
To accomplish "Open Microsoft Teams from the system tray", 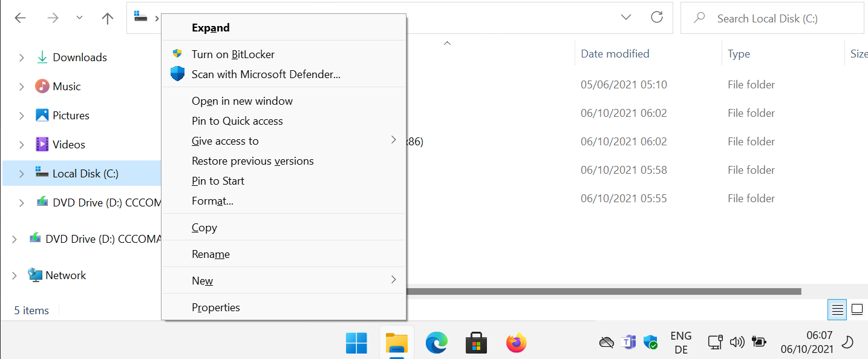I will point(628,342).
